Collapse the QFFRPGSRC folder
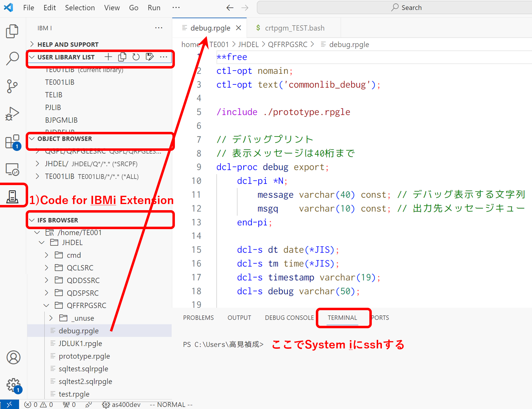This screenshot has width=532, height=409. coord(46,305)
